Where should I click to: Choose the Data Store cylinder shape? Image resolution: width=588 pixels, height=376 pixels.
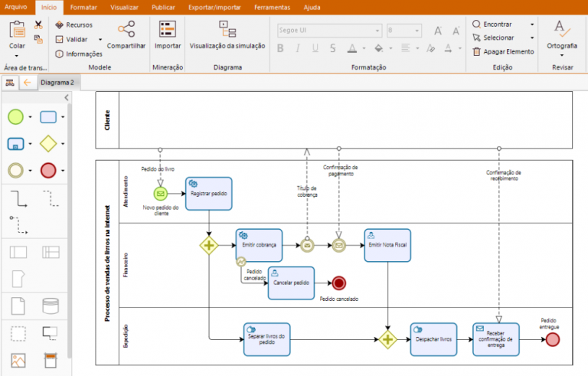click(x=50, y=306)
